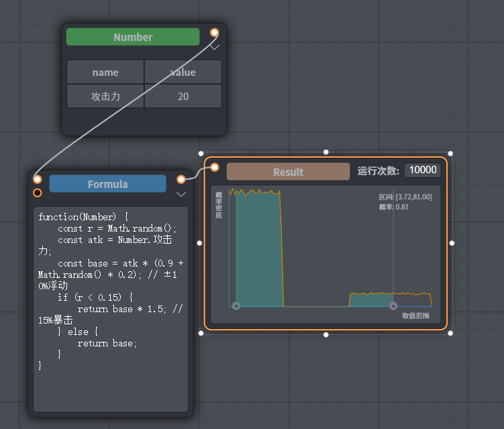
Task: Click the 概率 0.81 readout
Action: pyautogui.click(x=394, y=207)
